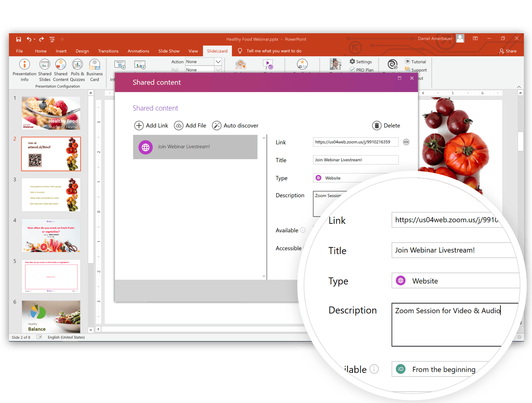Click the spell check status bar icon
Viewport: 532px width, 403px height.
(x=39, y=337)
